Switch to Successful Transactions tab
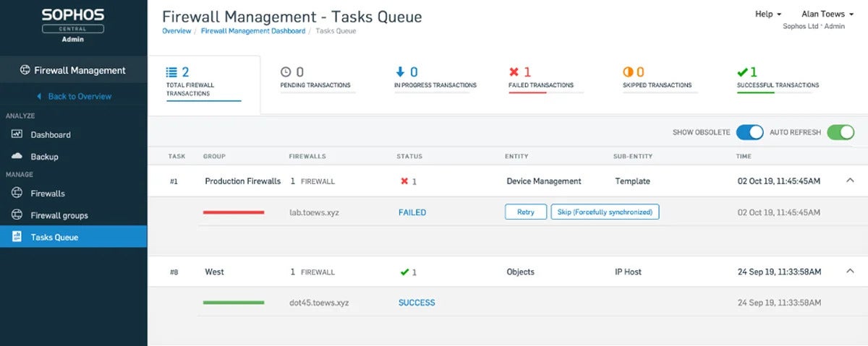The width and height of the screenshot is (868, 346). [778, 78]
